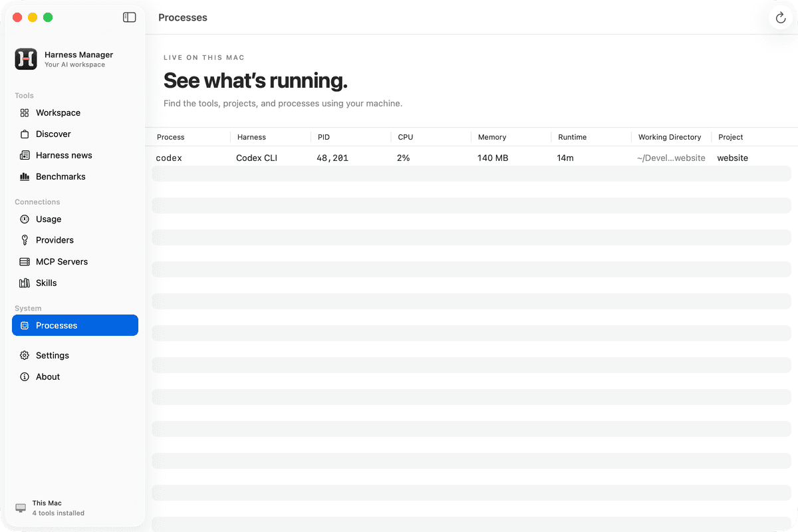Viewport: 798px width, 532px height.
Task: Click the MCP Servers rack icon
Action: pos(25,262)
